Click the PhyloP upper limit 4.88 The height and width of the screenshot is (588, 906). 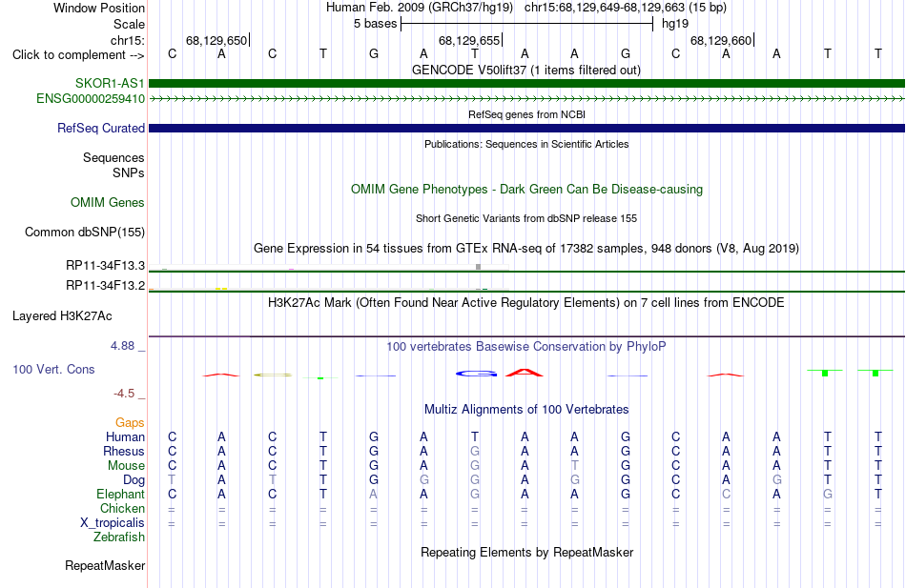click(x=122, y=345)
